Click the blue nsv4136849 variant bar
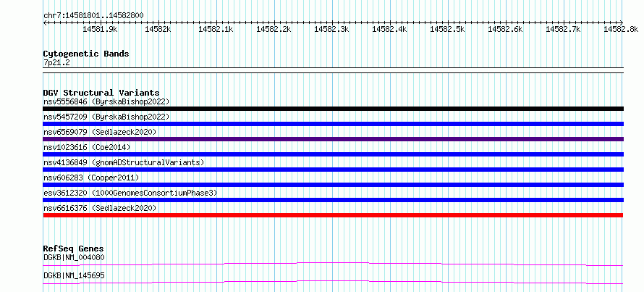The width and height of the screenshot is (644, 292). tap(333, 170)
